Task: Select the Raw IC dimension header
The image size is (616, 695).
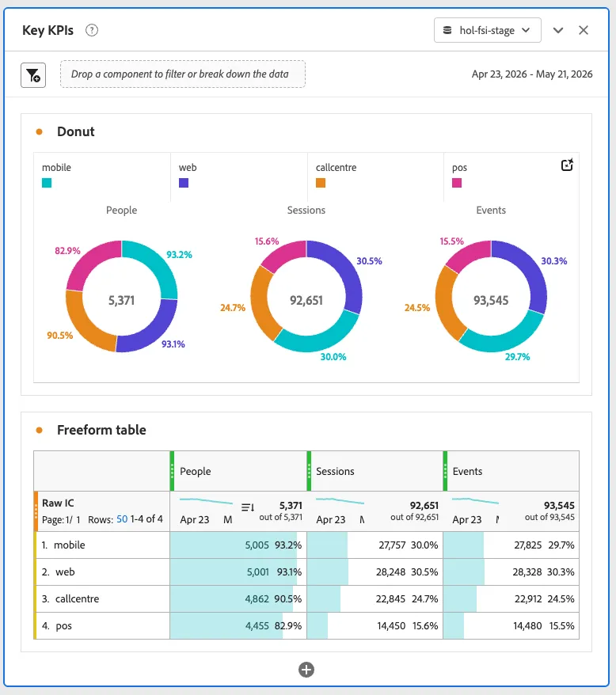Action: click(x=102, y=511)
